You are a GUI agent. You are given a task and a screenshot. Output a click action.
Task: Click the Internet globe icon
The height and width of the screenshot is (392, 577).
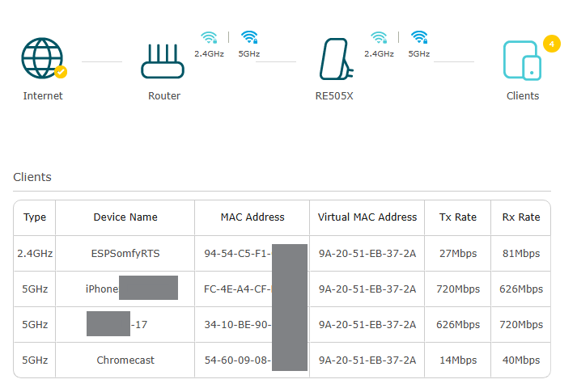(42, 57)
